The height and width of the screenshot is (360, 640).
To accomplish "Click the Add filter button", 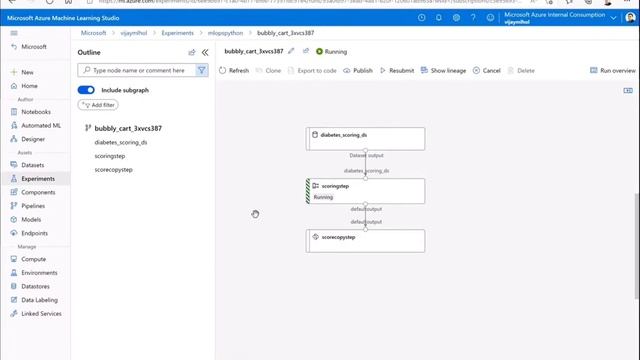I will (x=98, y=105).
